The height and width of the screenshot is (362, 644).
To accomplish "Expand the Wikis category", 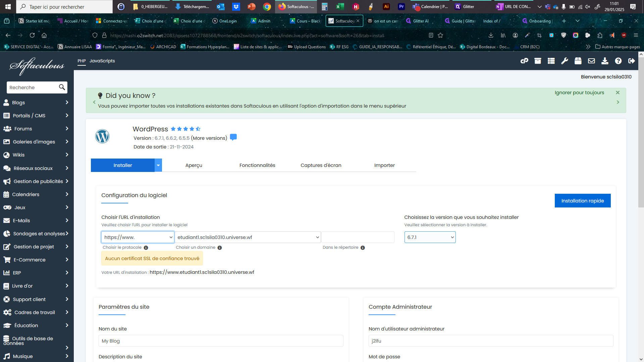I will (x=37, y=155).
